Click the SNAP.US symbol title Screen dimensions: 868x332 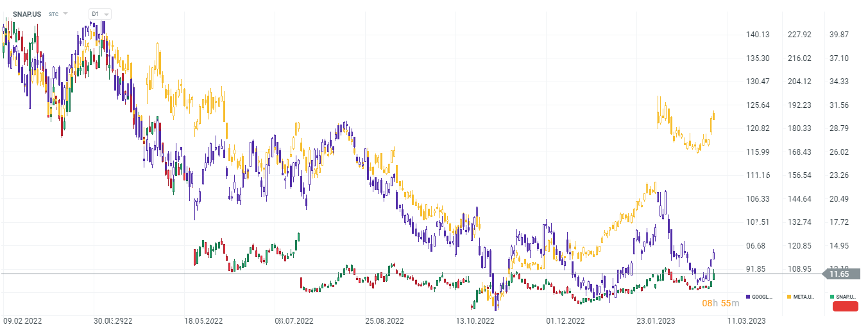coord(27,13)
